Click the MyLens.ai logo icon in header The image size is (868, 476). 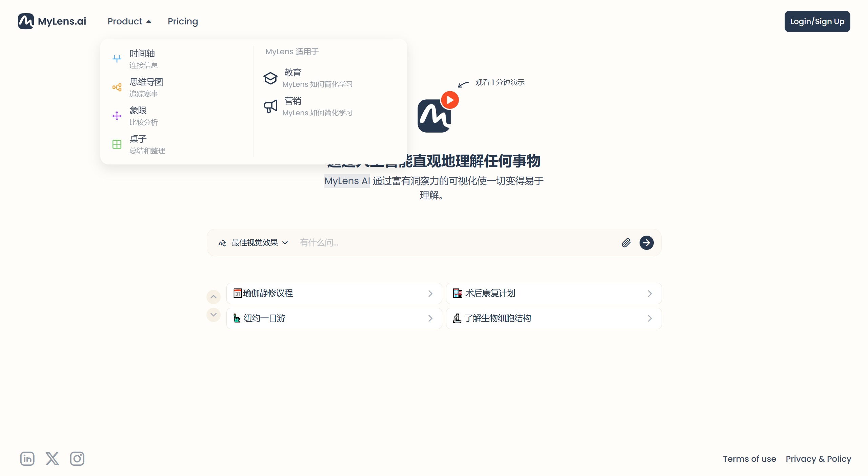(x=26, y=21)
